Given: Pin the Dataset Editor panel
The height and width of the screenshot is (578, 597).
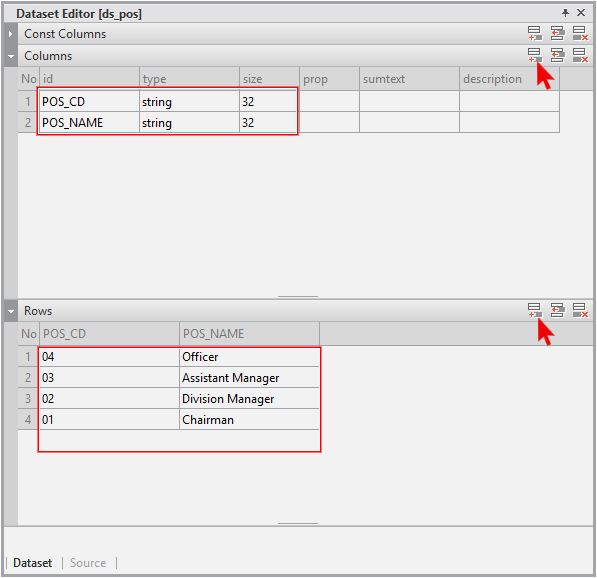Looking at the screenshot, I should (x=565, y=13).
